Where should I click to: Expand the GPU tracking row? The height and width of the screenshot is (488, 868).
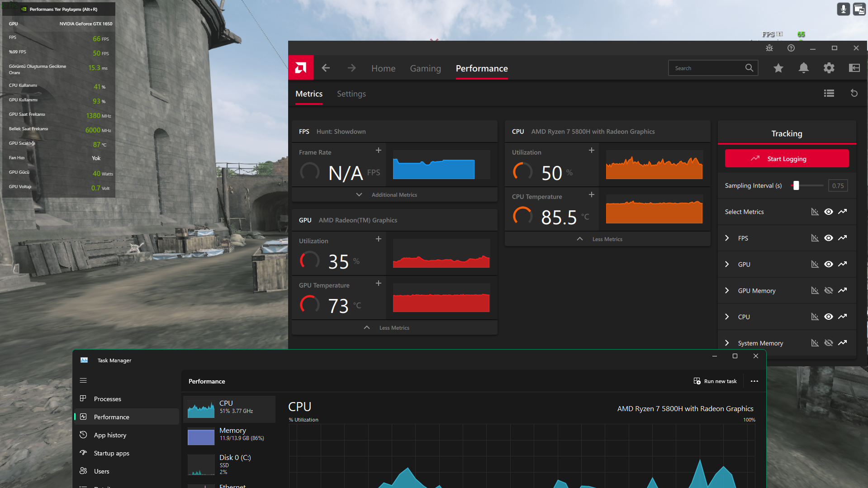[727, 264]
